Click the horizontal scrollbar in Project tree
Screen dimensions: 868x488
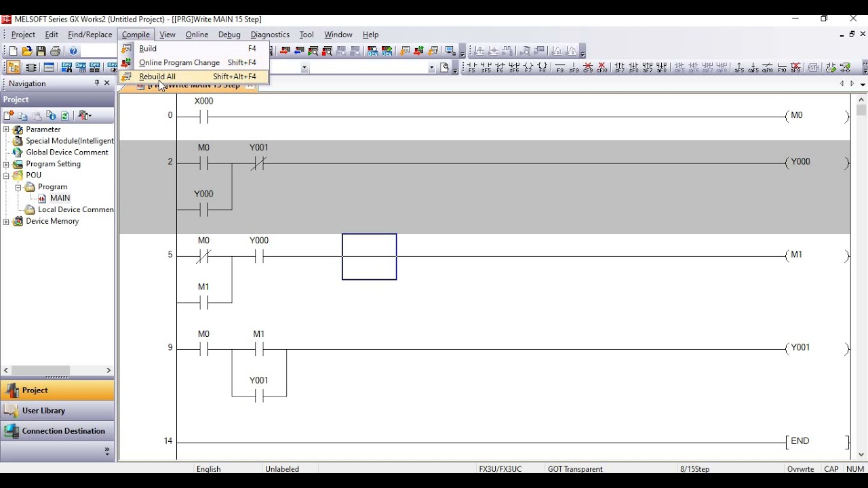coord(57,370)
